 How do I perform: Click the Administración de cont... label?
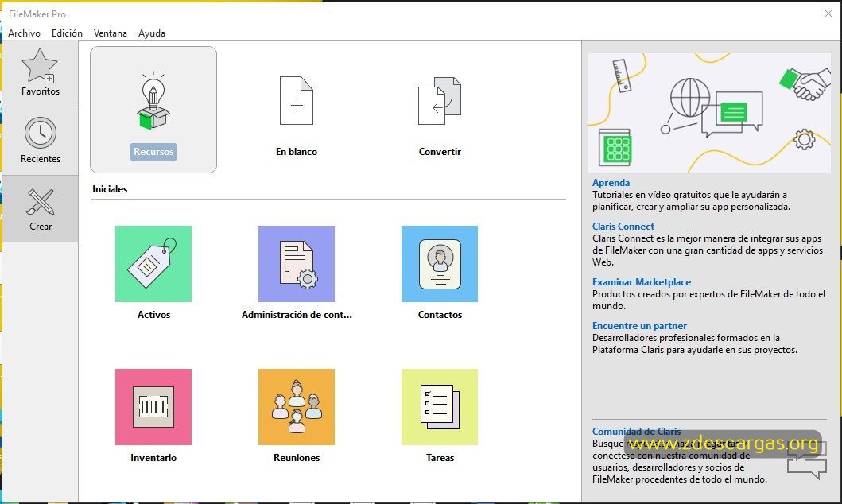pos(297,315)
